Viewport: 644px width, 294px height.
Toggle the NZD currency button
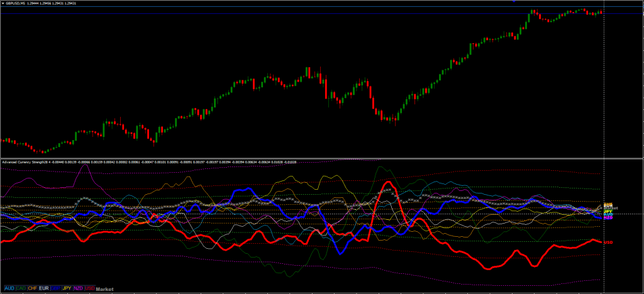point(79,288)
